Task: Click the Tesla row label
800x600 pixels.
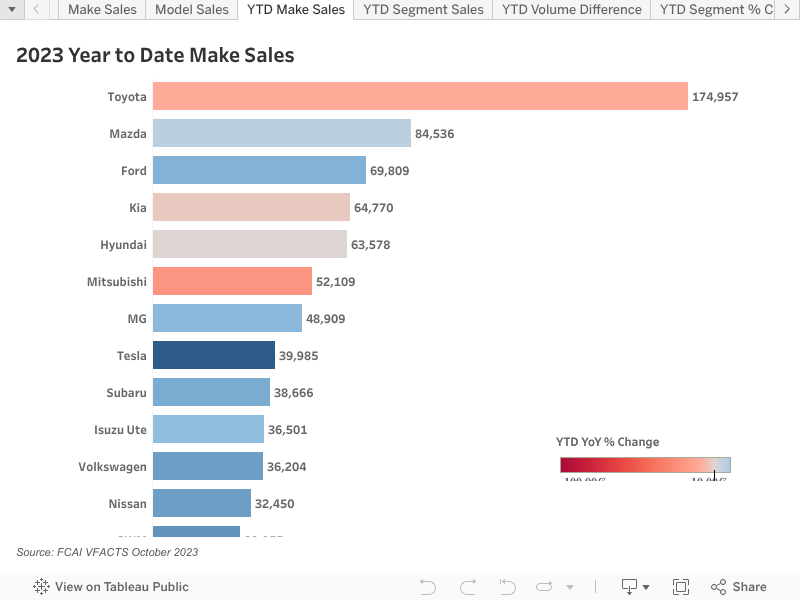Action: pos(132,356)
